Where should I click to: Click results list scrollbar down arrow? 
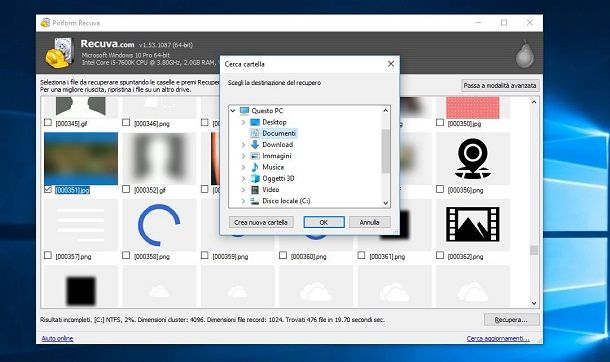click(x=534, y=303)
